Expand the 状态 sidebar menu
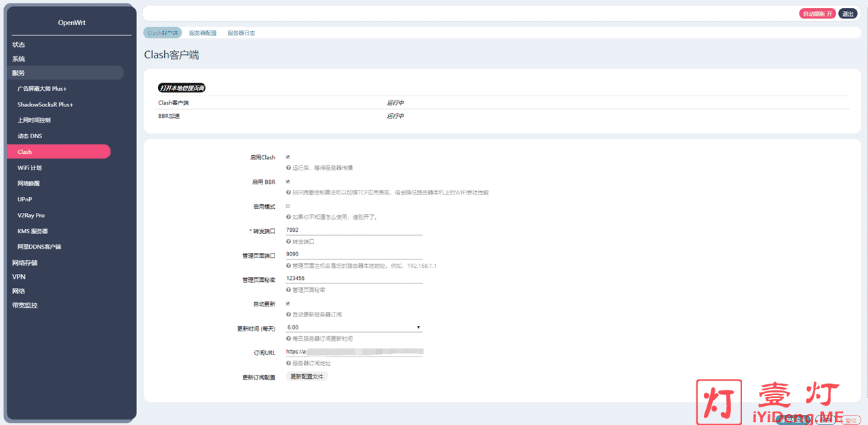This screenshot has height=425, width=868. pyautogui.click(x=19, y=45)
